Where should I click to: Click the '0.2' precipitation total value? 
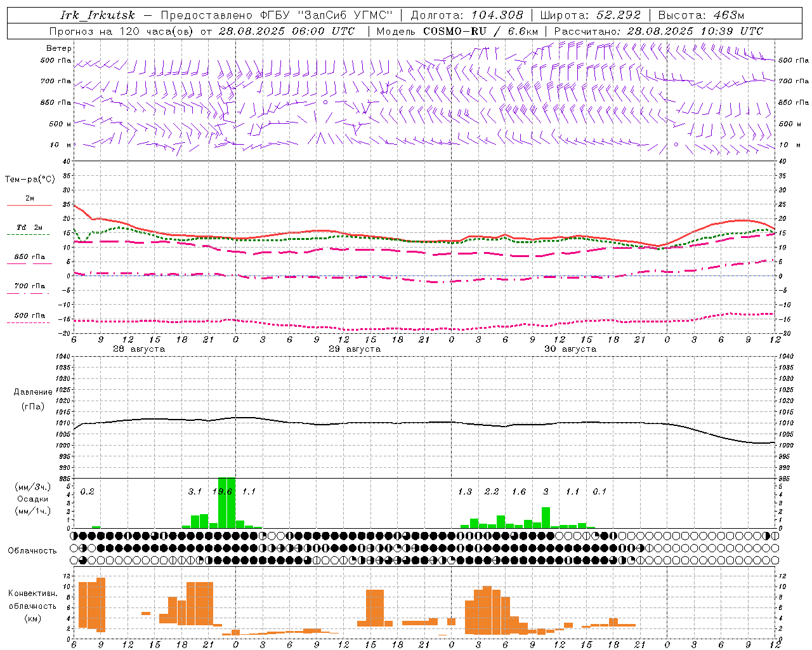(87, 491)
